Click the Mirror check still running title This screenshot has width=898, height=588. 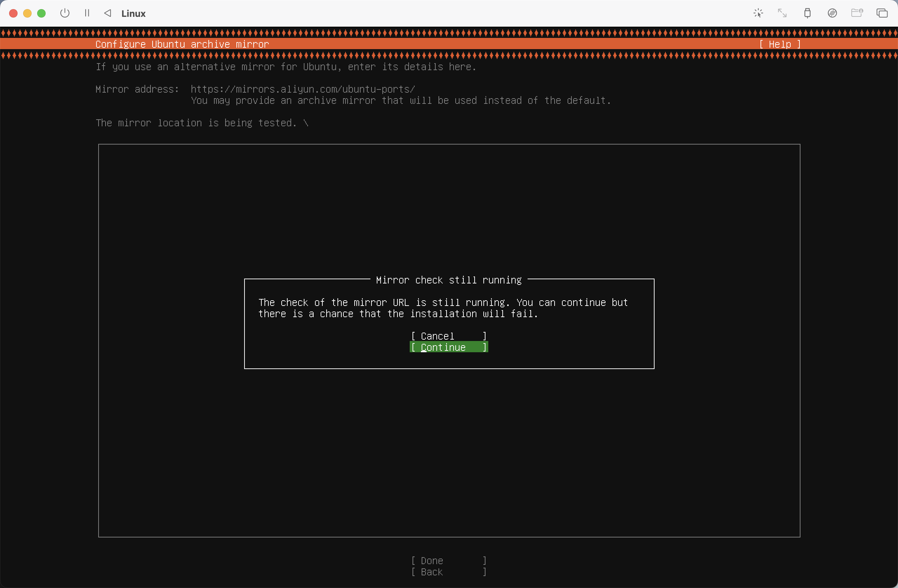[449, 280]
